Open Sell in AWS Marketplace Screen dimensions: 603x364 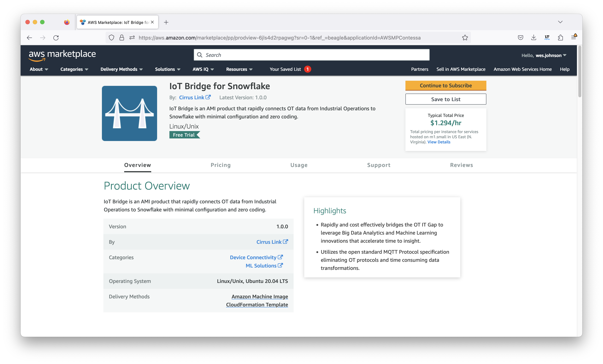(x=461, y=69)
